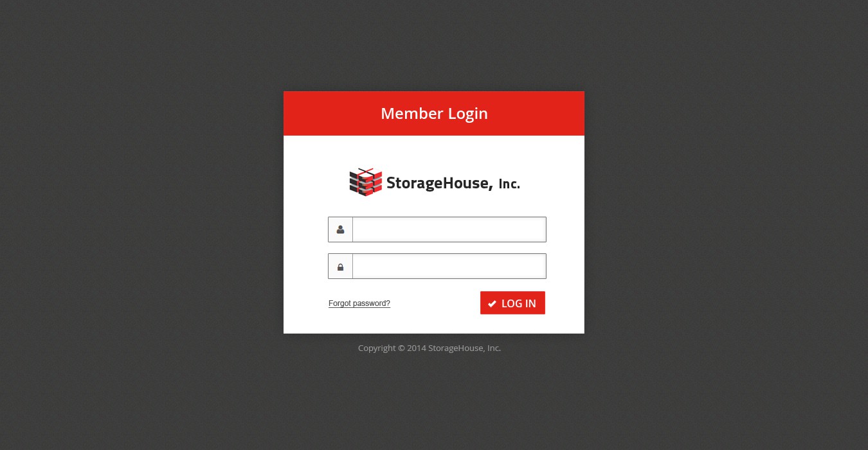Click the word "Member" in the red header

coord(412,113)
